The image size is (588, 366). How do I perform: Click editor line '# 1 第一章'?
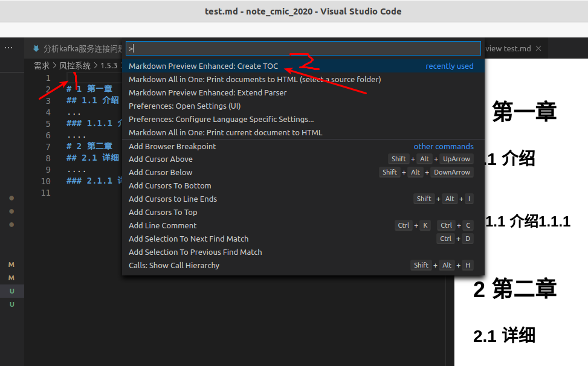point(89,89)
